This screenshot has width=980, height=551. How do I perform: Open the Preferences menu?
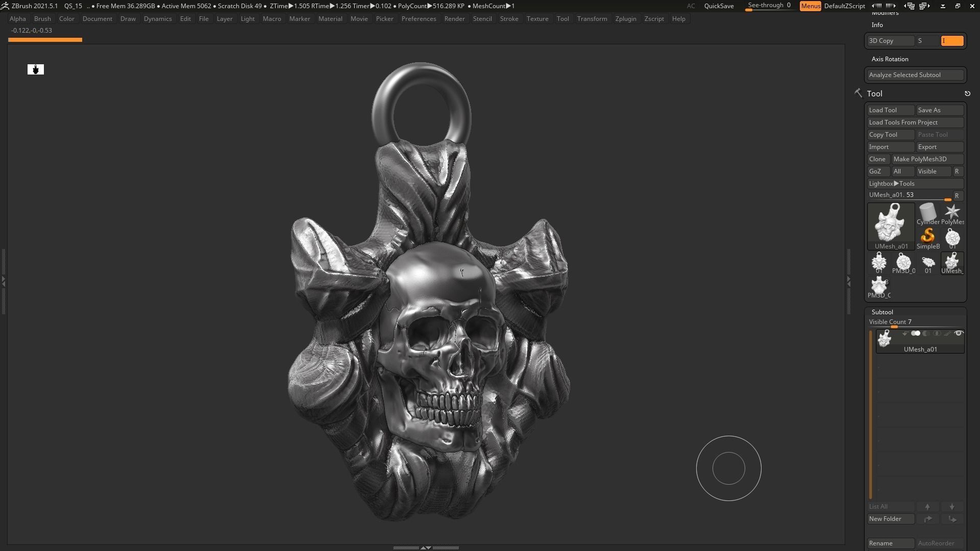(x=419, y=19)
